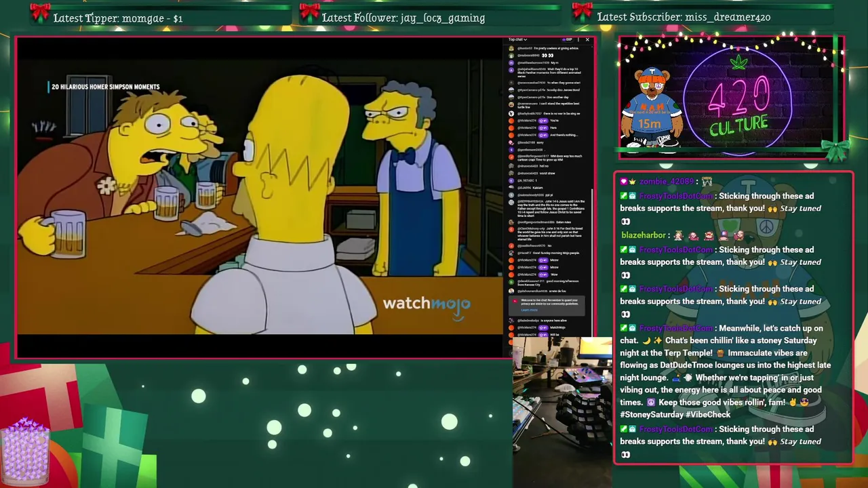The image size is (868, 488).
Task: Open the chat three-dot options menu
Action: (578, 39)
